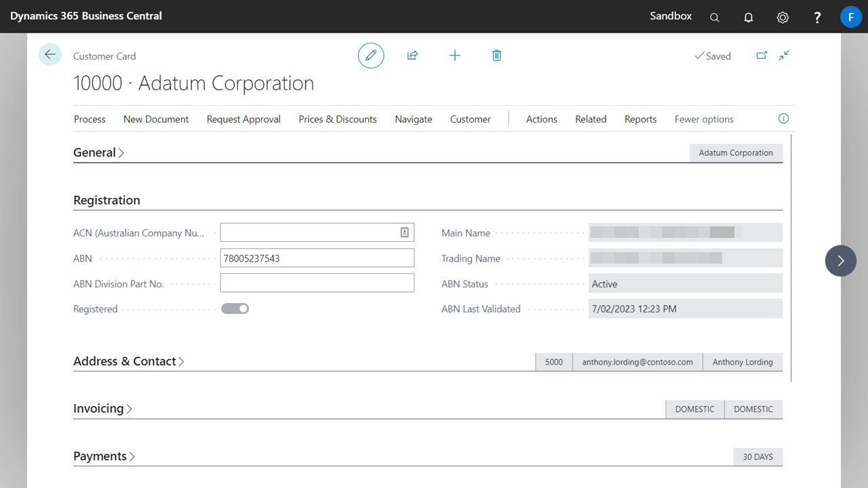The width and height of the screenshot is (868, 488).
Task: Expand the General section
Action: tap(98, 152)
